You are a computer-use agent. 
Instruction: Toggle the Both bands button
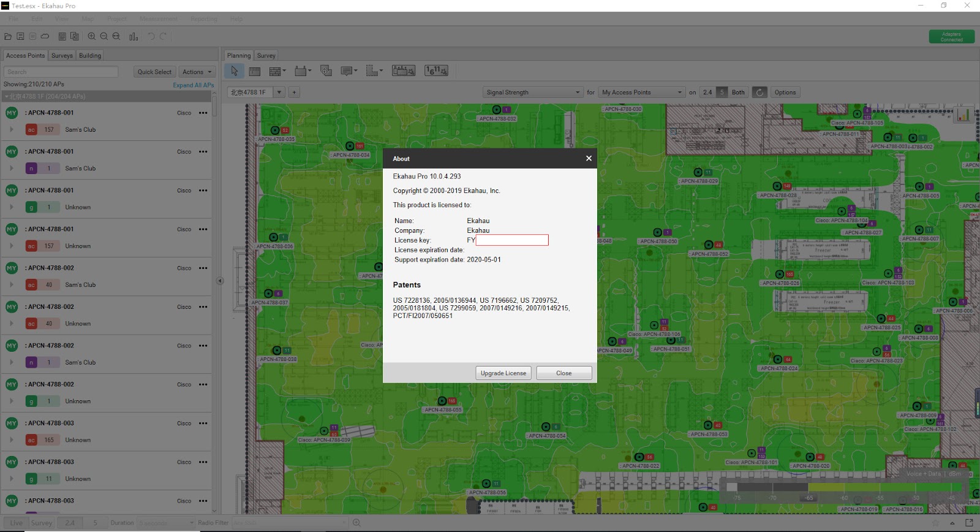[x=738, y=93]
